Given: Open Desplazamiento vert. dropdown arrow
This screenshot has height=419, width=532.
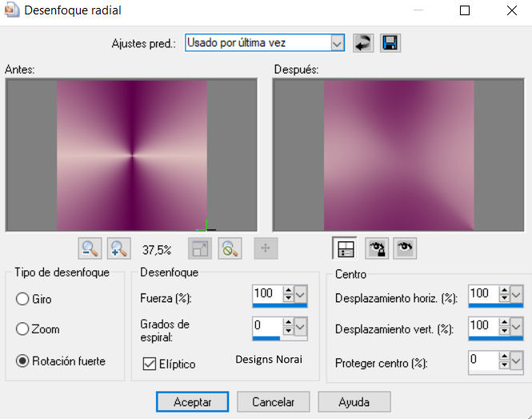Looking at the screenshot, I should [516, 326].
